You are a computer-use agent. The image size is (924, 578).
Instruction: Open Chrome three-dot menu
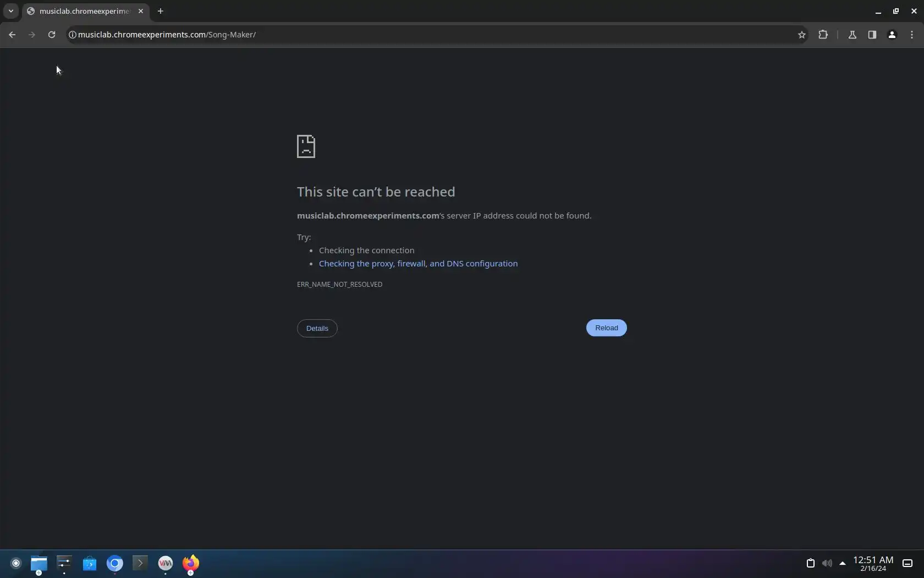[x=912, y=35]
